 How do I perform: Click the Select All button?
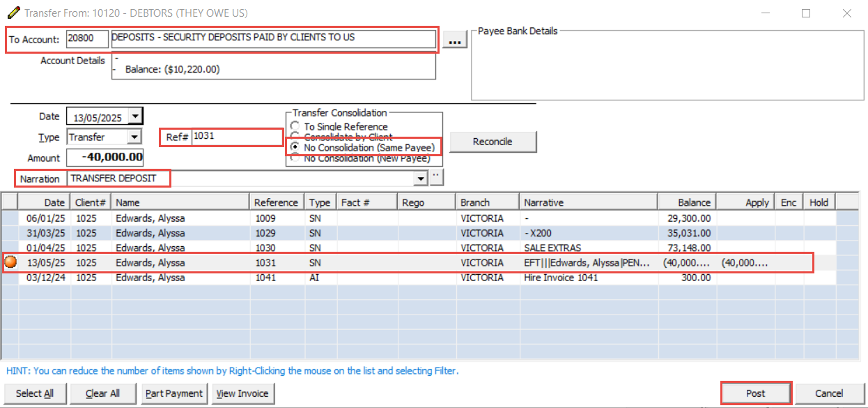[x=35, y=393]
